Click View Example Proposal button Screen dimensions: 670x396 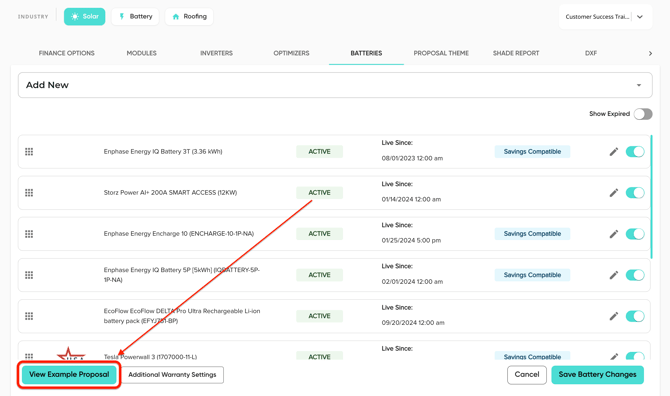69,375
